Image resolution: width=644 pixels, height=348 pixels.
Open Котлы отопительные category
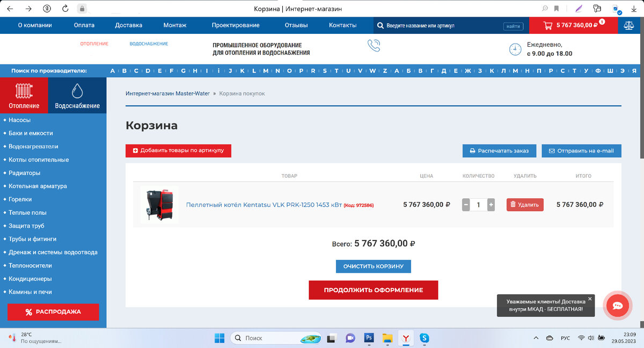tap(39, 160)
